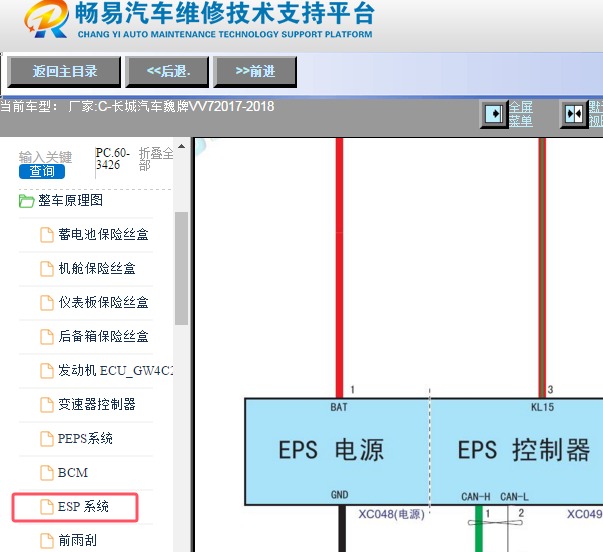Click the CAN-L pin label
Image resolution: width=603 pixels, height=552 pixels.
pyautogui.click(x=514, y=497)
